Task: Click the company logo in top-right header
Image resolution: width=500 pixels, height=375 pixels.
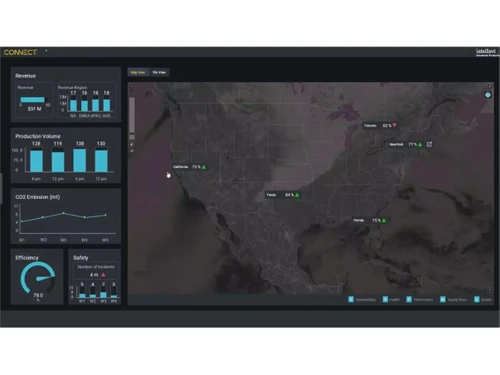Action: 487,52
